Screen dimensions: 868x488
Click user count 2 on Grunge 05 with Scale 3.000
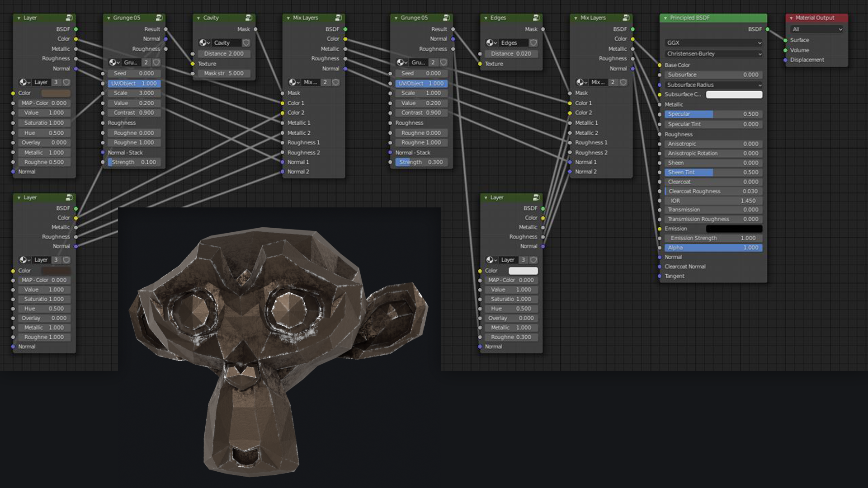click(146, 62)
